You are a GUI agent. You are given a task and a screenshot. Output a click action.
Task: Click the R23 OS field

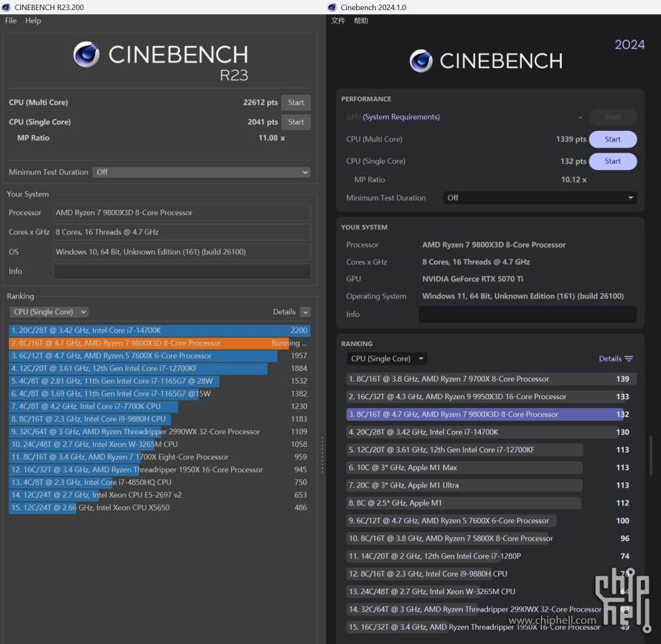click(182, 252)
